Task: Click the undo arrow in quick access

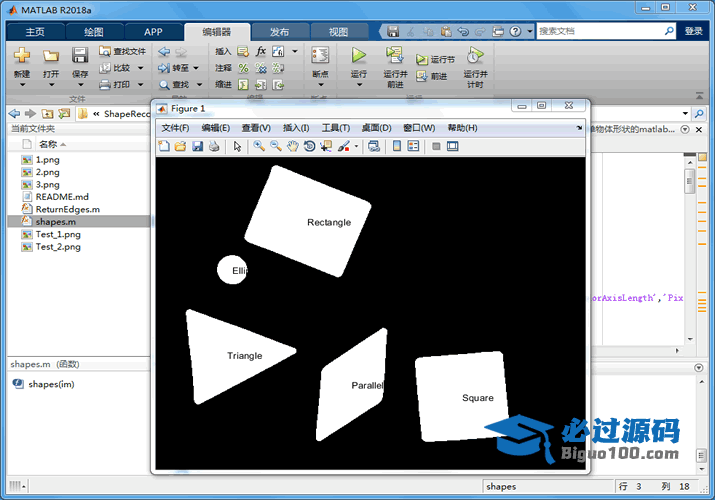Action: (x=463, y=31)
